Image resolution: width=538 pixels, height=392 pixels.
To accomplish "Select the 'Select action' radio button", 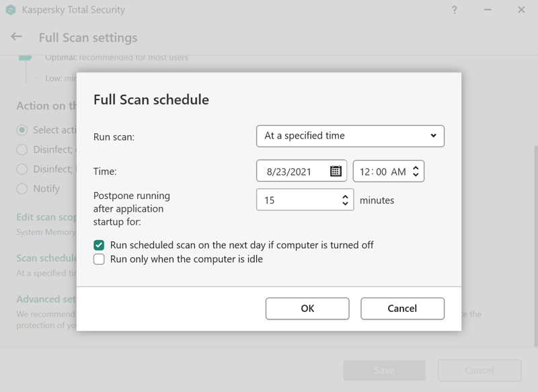I will coord(22,130).
